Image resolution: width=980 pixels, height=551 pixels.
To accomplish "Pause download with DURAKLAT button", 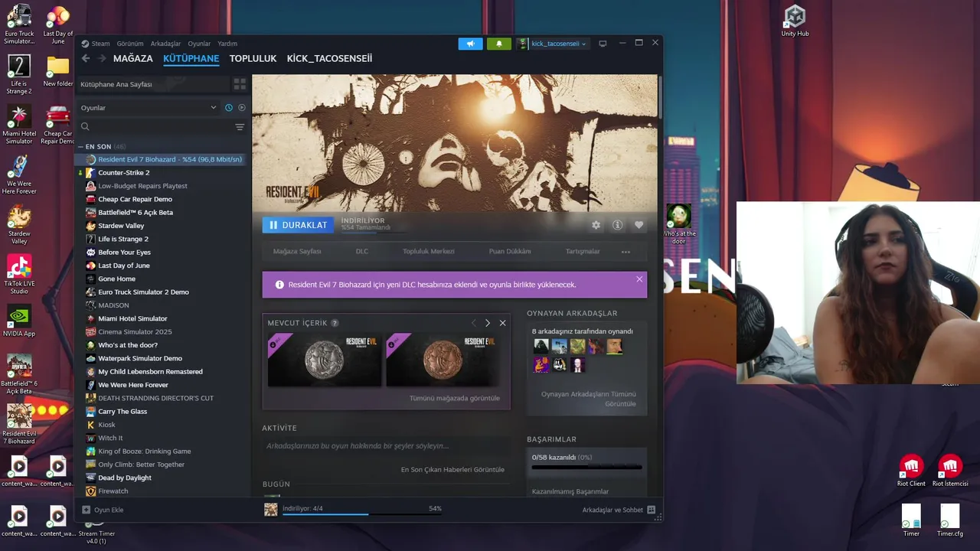I will [x=298, y=225].
